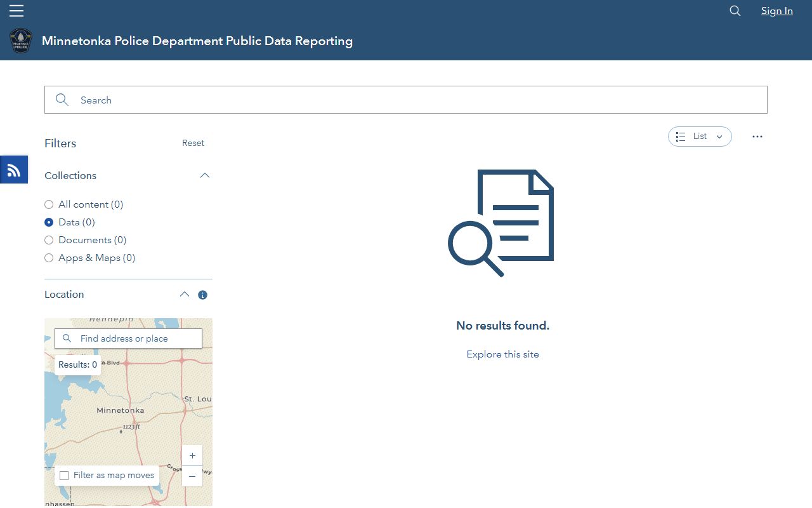812x508 pixels.
Task: Click the main Search input field
Action: pyautogui.click(x=406, y=100)
